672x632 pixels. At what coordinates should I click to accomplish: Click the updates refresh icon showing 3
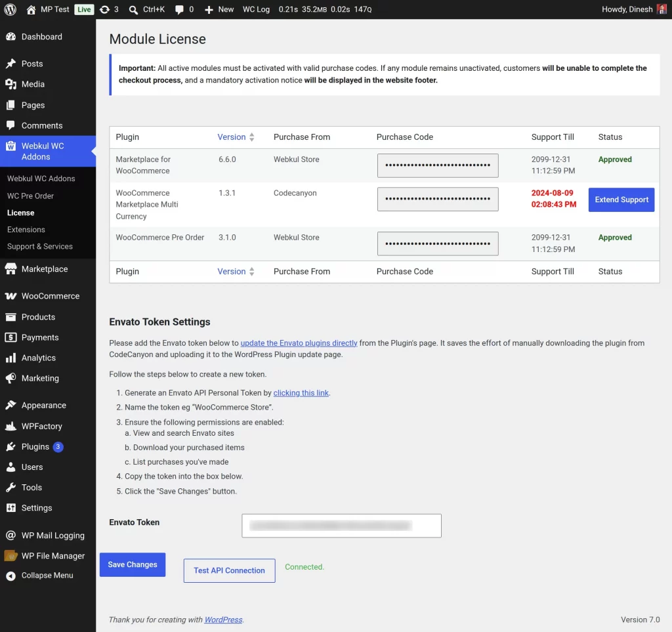(x=104, y=9)
